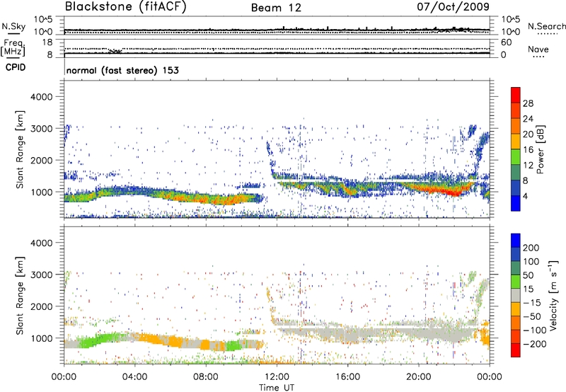Click the 'Velocity [m s-1]' colorbar label

(x=553, y=295)
